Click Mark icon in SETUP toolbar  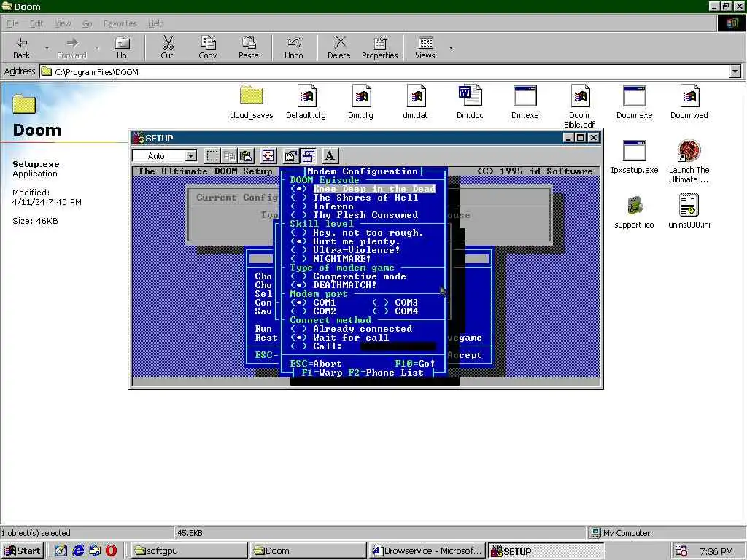pos(212,156)
